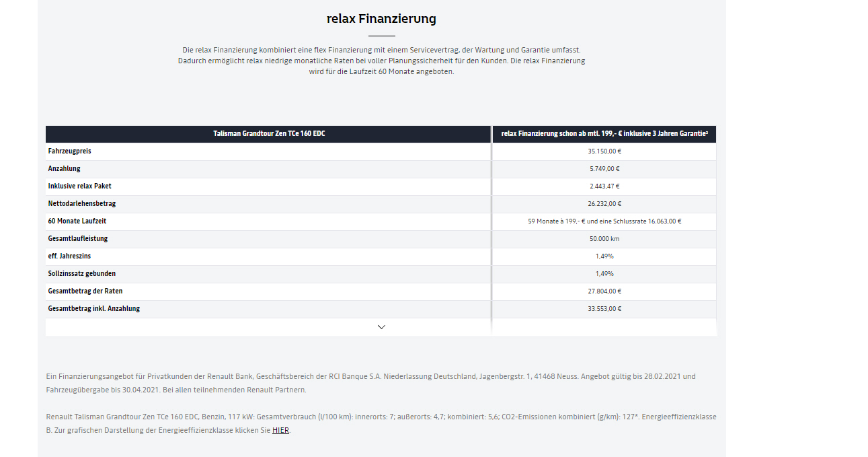Click the Gesamtbetrag der Raten 27.804,00 € value

pos(604,291)
